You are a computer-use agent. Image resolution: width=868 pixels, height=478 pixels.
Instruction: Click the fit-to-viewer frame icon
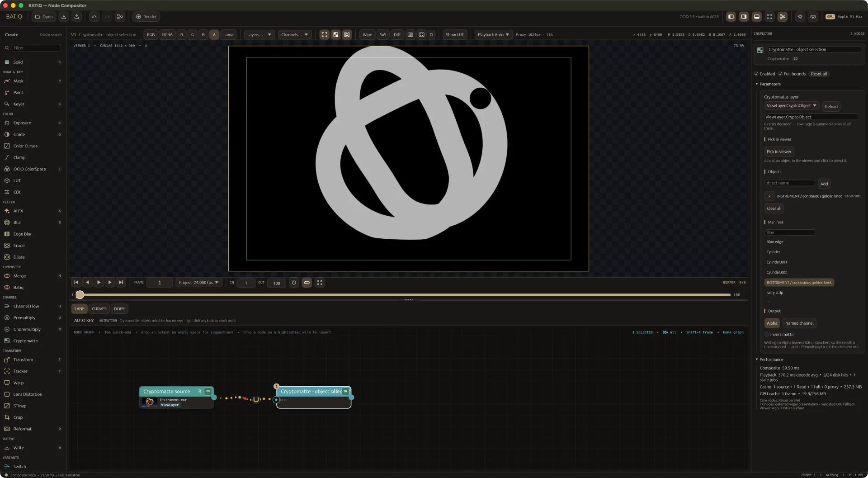(x=325, y=34)
